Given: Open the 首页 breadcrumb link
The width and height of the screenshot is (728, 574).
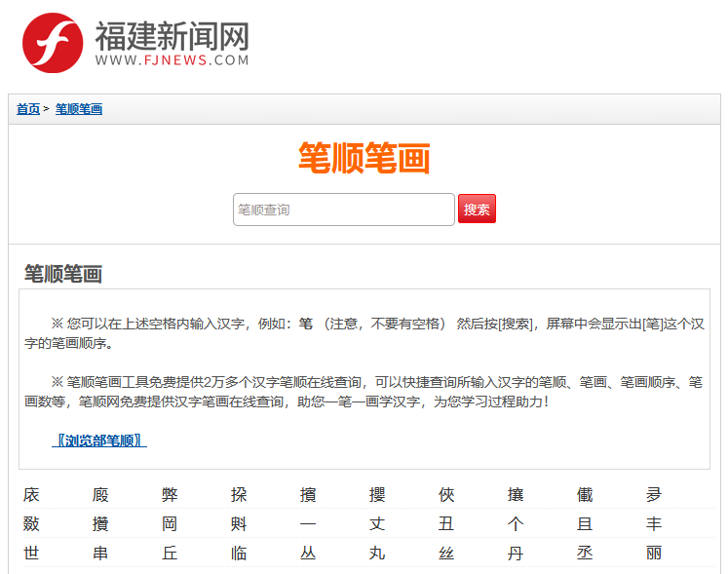Looking at the screenshot, I should coord(28,109).
